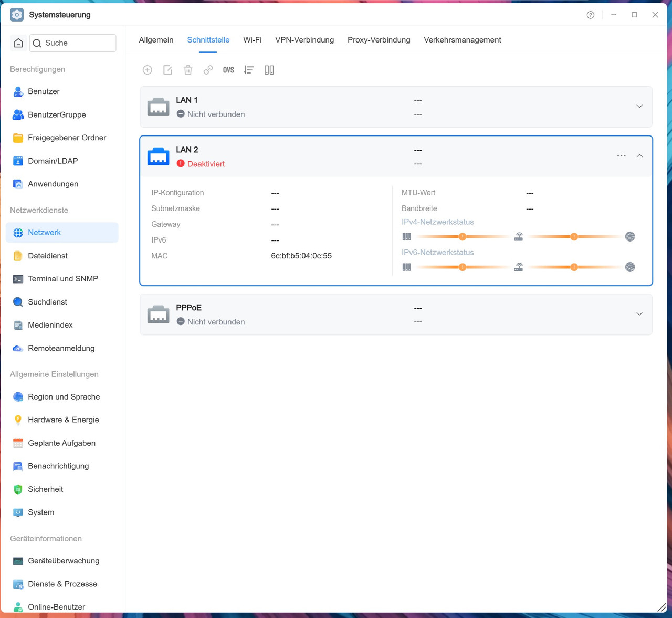
Task: Select Sicherheit in the sidebar
Action: [x=62, y=489]
